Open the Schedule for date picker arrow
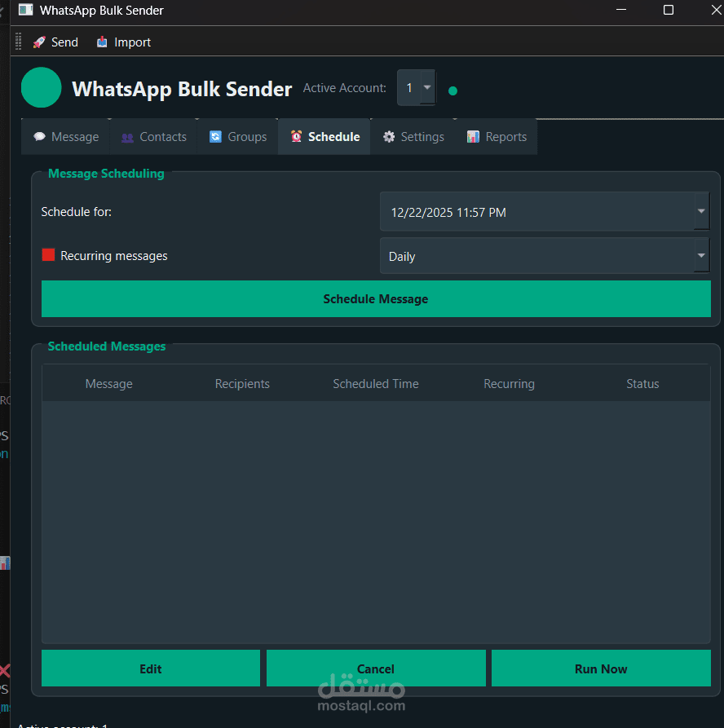 pyautogui.click(x=701, y=211)
